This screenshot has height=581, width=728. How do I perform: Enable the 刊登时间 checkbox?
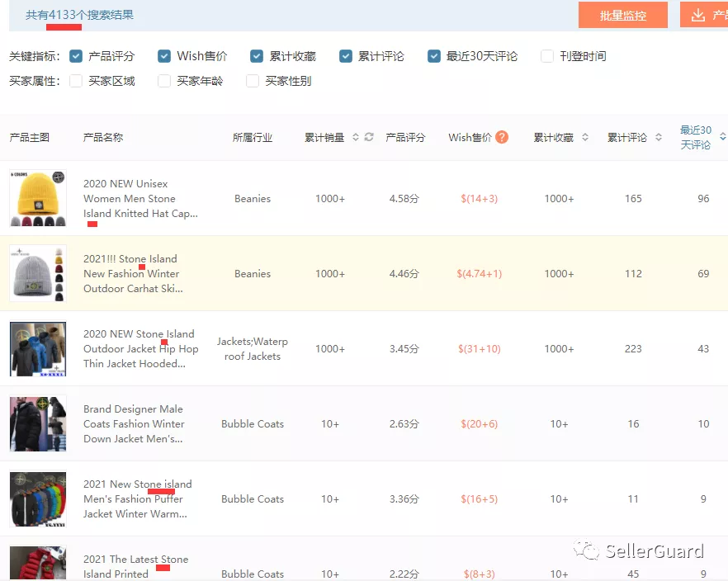click(x=547, y=56)
